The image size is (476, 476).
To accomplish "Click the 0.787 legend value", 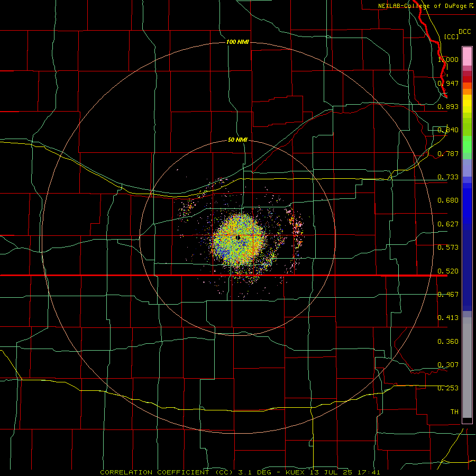I will pos(448,153).
